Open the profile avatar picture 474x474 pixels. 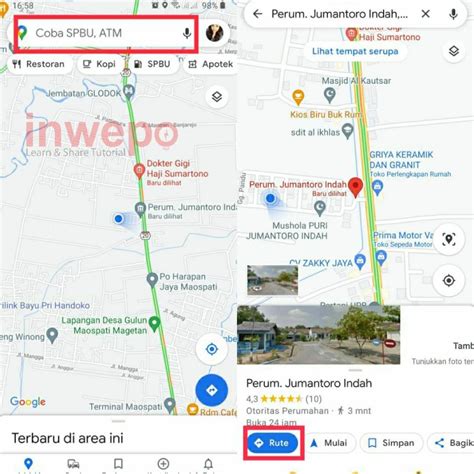[x=214, y=33]
